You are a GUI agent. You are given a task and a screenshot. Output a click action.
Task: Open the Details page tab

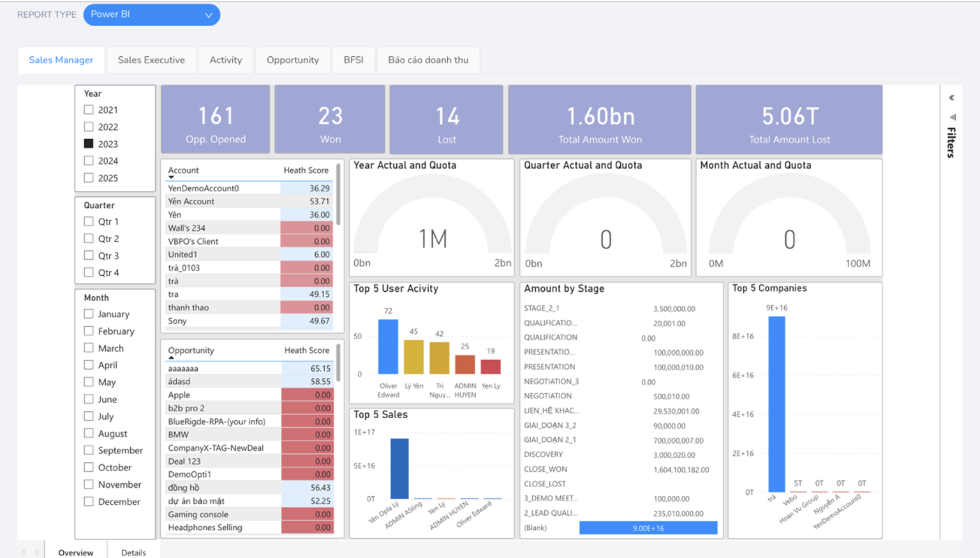(133, 552)
